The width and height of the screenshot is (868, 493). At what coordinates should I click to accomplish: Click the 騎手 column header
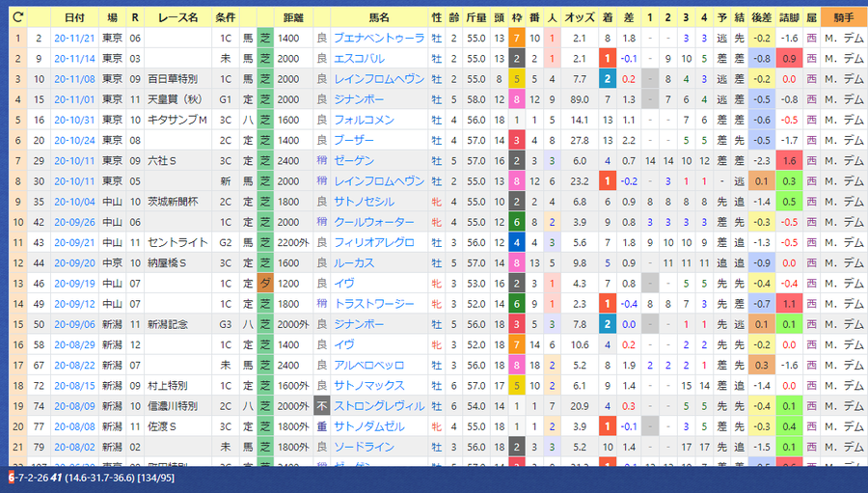(844, 17)
